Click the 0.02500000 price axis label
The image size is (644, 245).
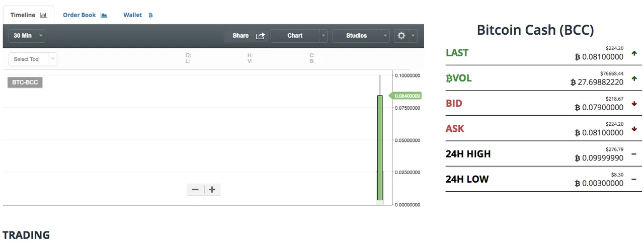coord(407,173)
